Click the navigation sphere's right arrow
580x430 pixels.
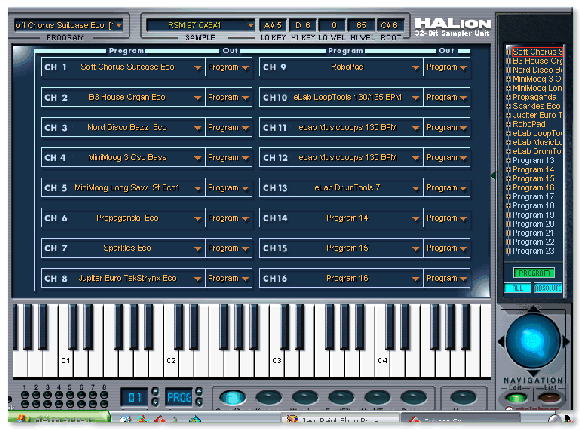(x=566, y=341)
